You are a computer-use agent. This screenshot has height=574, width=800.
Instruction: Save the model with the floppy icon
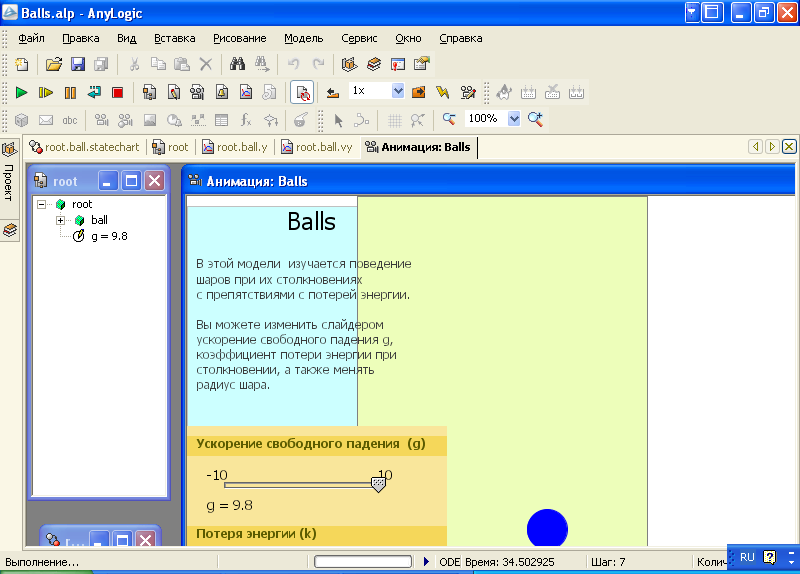point(78,64)
